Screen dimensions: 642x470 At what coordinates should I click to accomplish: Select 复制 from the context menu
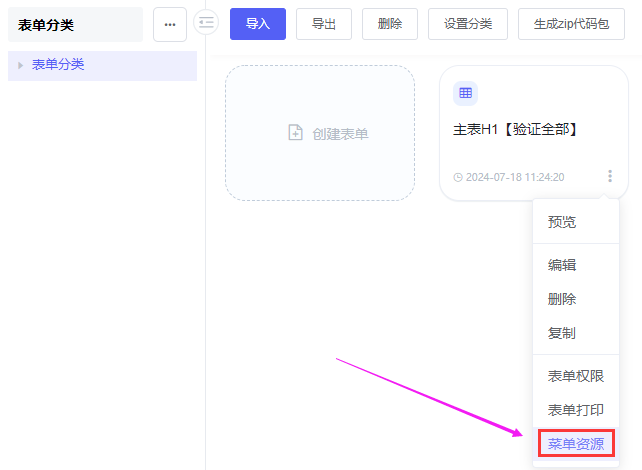tap(562, 333)
